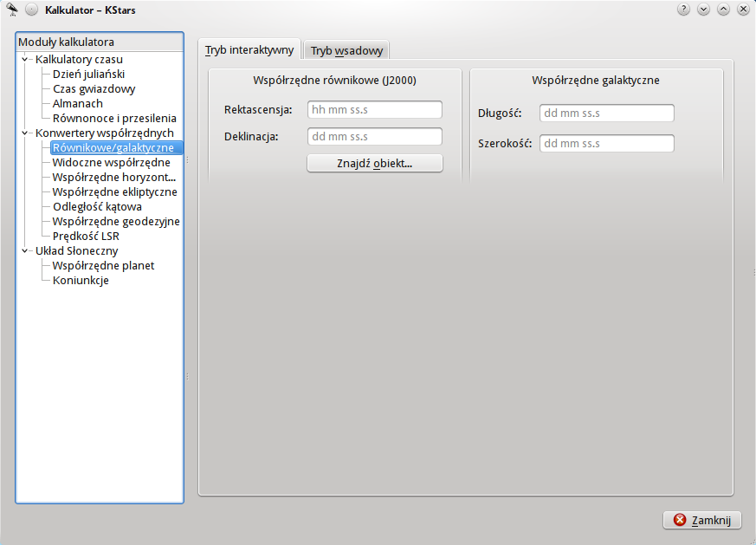756x545 pixels.
Task: Select Odległość kątowa calculator
Action: point(97,207)
